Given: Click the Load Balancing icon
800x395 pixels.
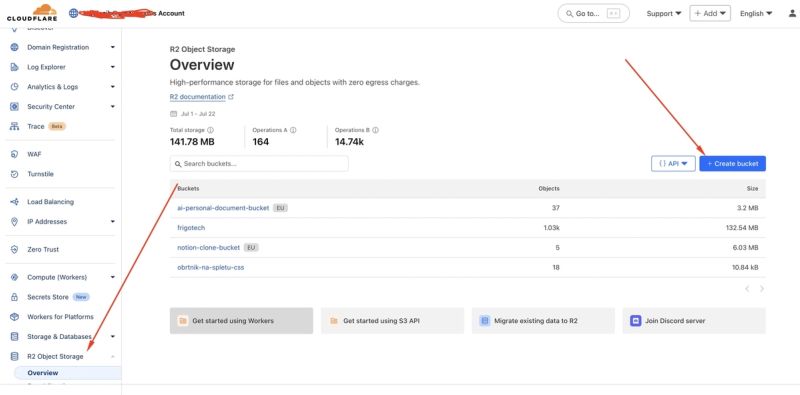Looking at the screenshot, I should tap(14, 202).
